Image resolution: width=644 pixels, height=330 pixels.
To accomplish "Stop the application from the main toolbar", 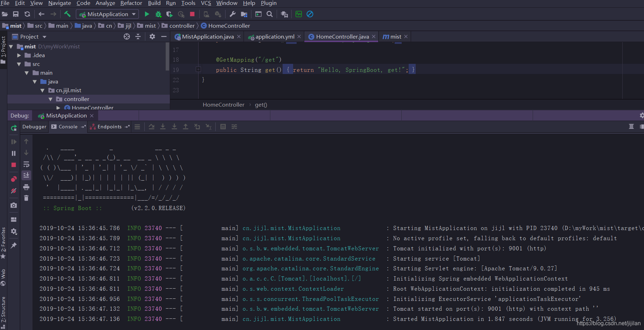I will point(192,14).
